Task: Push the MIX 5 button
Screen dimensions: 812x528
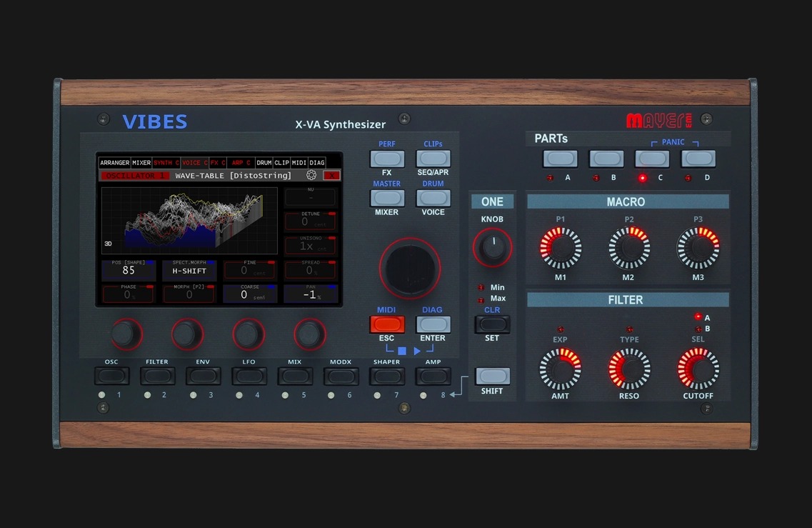Action: (295, 376)
